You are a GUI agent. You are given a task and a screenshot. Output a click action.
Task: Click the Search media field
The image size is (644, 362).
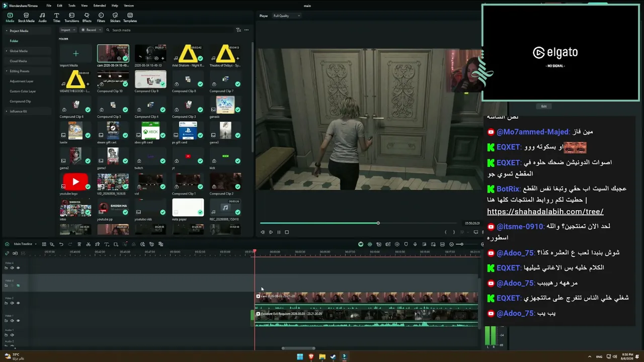tap(169, 30)
